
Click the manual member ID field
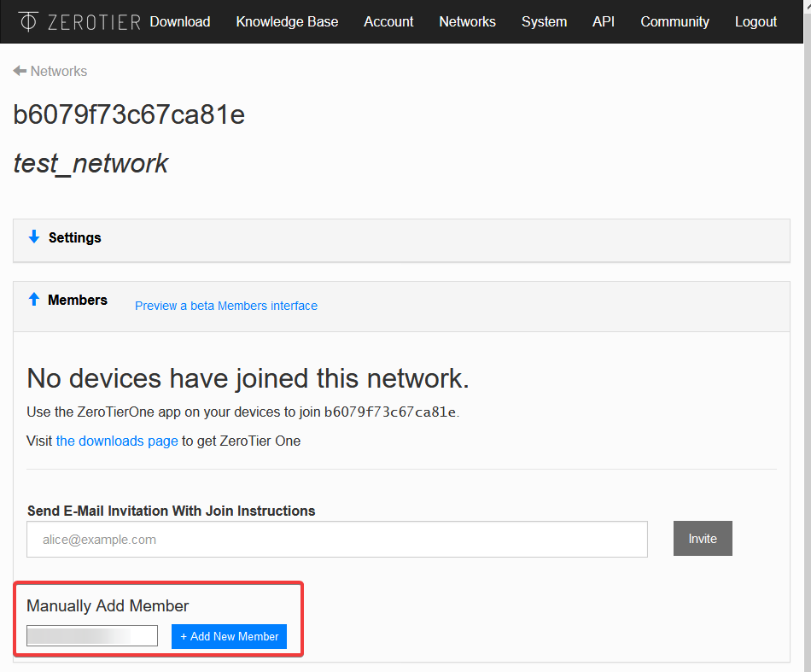click(92, 636)
